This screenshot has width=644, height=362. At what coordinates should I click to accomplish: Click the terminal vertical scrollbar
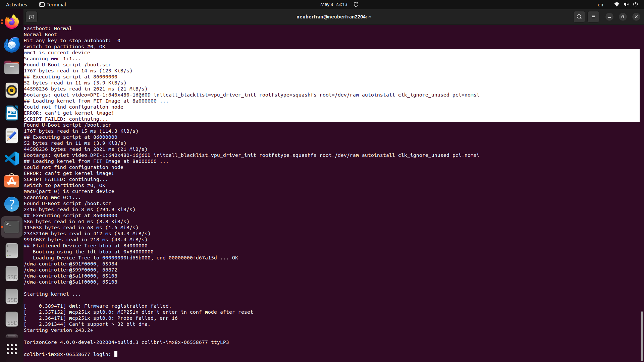click(x=642, y=336)
